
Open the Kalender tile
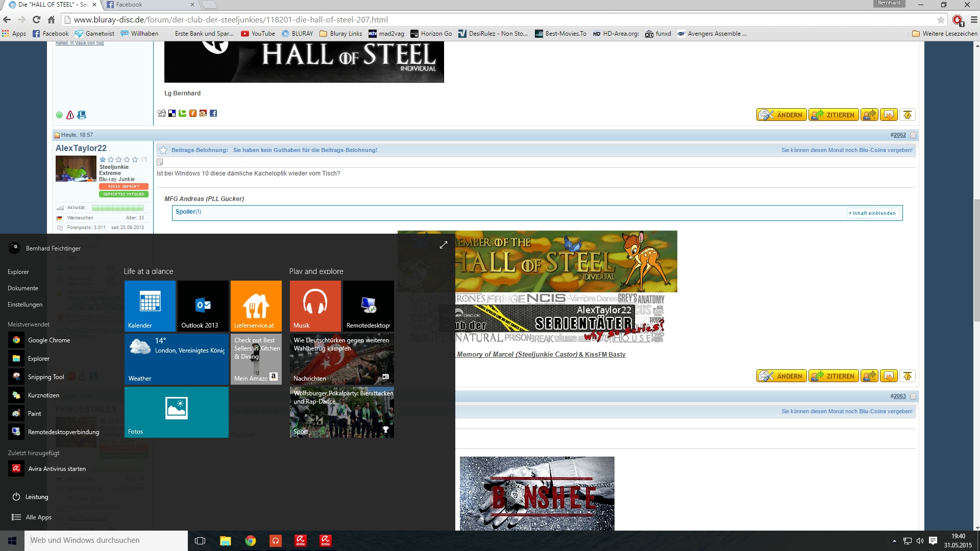click(150, 305)
